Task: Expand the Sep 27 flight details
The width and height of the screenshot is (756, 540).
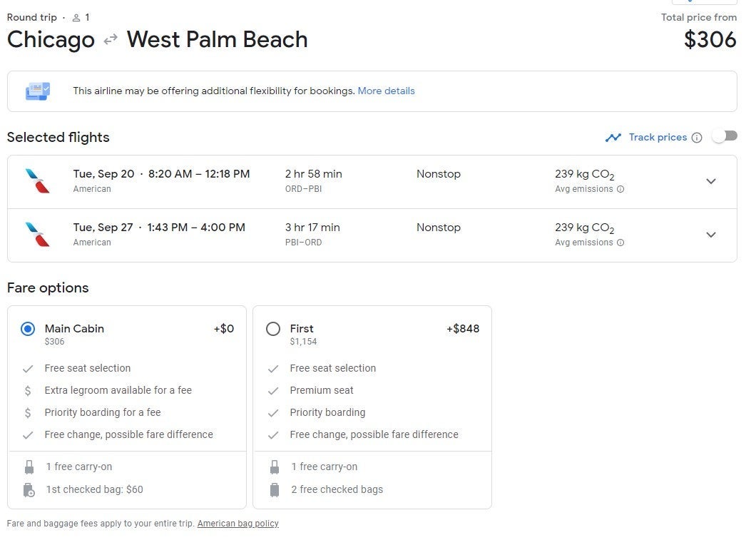Action: tap(710, 235)
